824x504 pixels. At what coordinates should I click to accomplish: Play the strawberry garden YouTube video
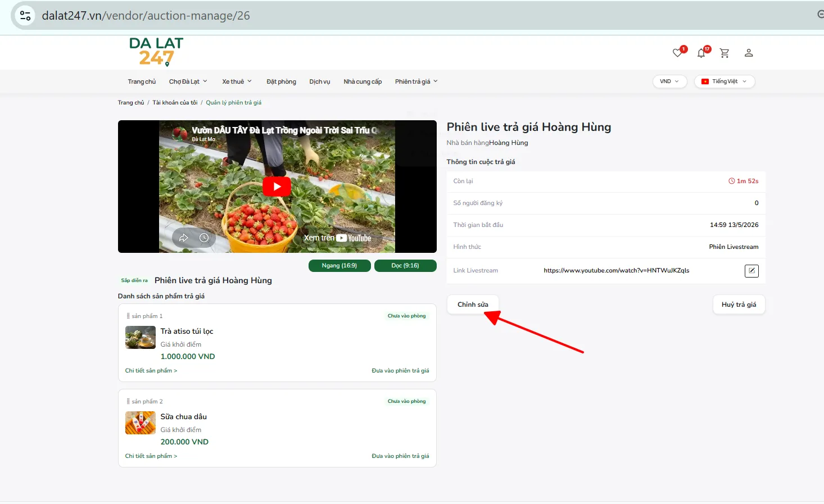(x=277, y=187)
